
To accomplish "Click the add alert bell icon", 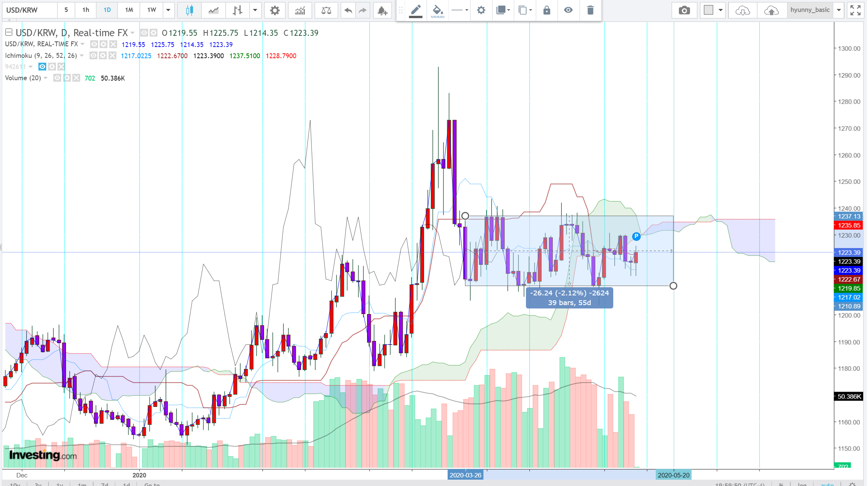I will pos(382,10).
